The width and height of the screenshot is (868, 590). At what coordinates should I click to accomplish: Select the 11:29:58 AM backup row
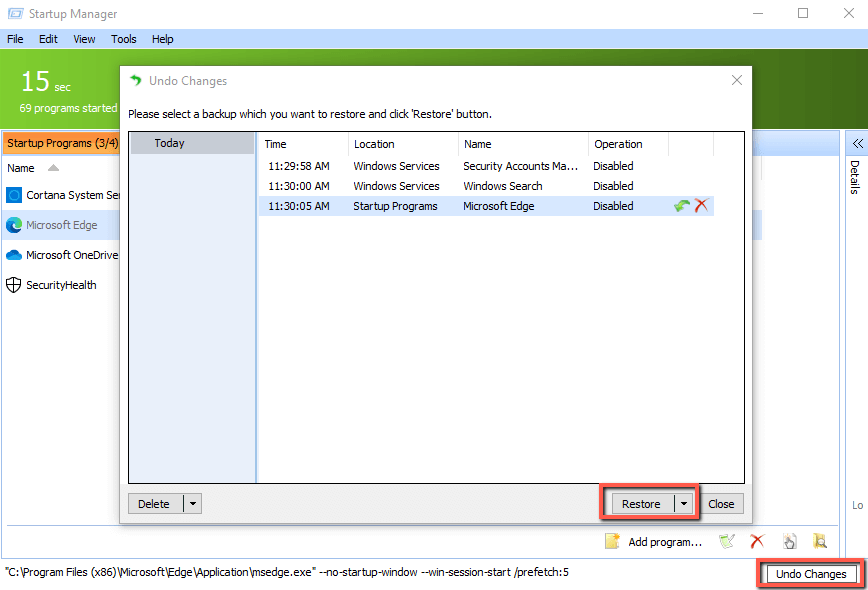486,166
